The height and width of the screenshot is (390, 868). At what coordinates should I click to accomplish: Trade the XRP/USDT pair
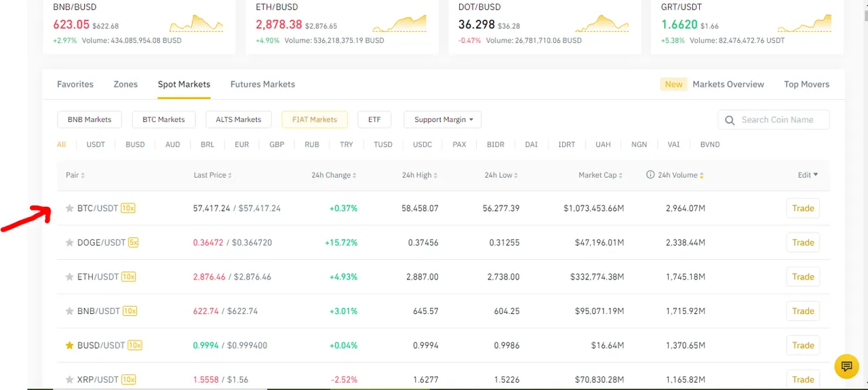(x=803, y=379)
